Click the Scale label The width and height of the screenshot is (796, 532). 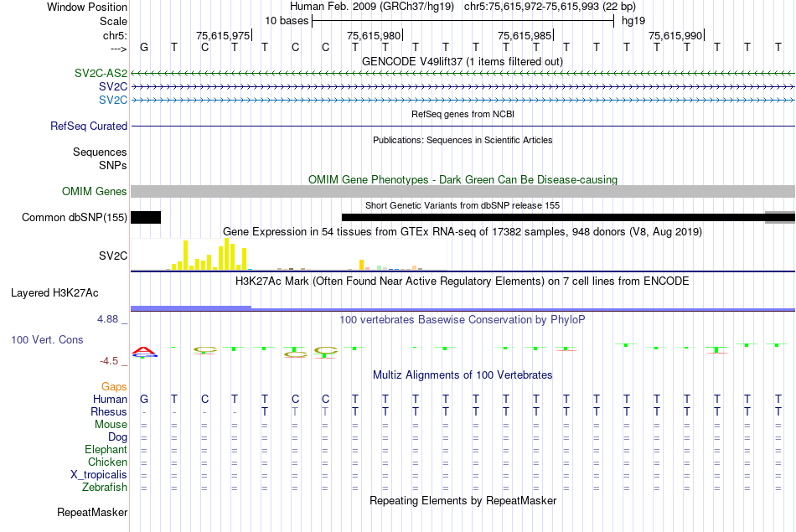click(x=113, y=21)
